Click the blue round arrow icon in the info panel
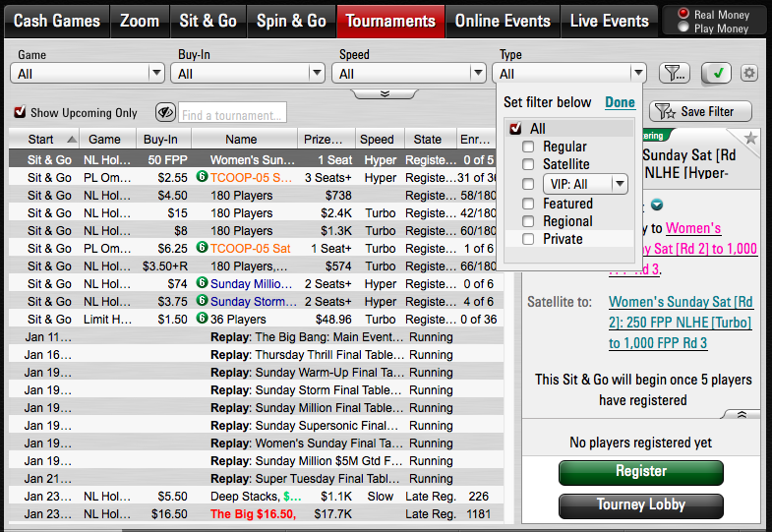 [x=657, y=205]
